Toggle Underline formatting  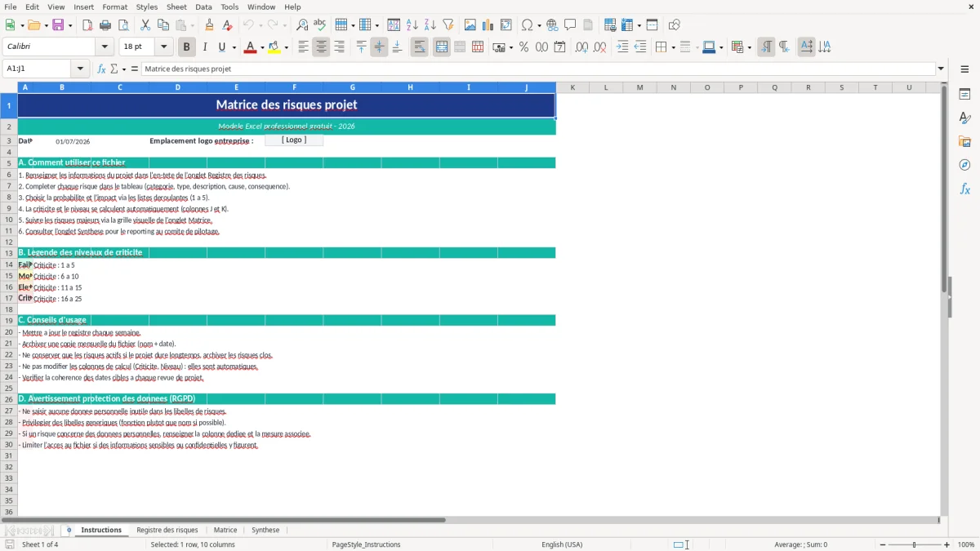pyautogui.click(x=222, y=47)
